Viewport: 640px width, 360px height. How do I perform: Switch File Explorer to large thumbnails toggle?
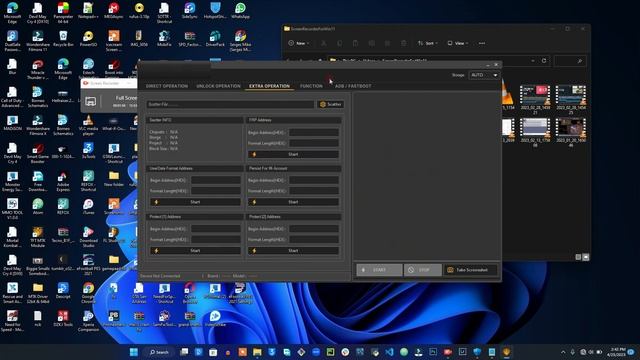coord(586,257)
